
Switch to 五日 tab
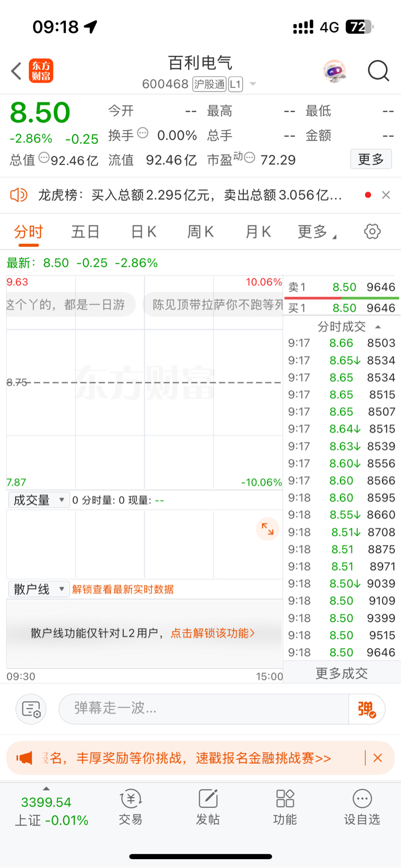pyautogui.click(x=86, y=232)
